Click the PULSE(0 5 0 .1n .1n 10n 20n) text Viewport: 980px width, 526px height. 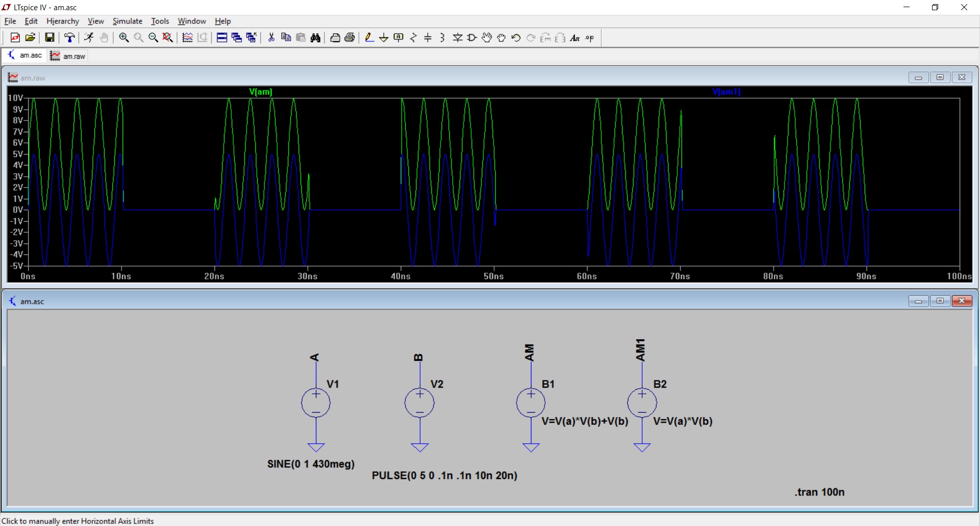click(x=445, y=475)
